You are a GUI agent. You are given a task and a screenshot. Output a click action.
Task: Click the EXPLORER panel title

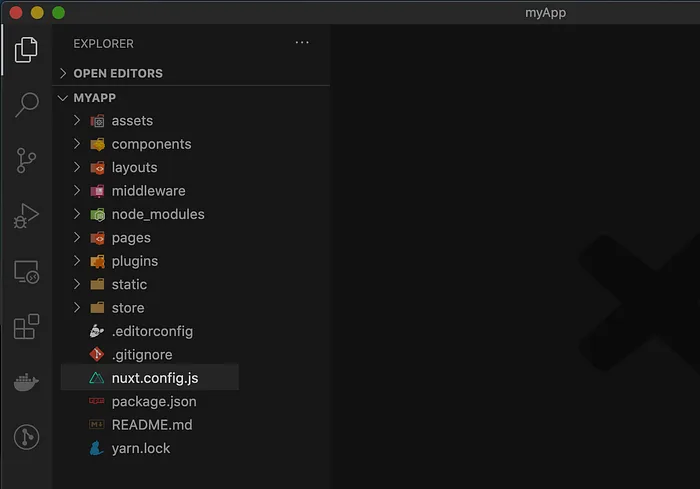click(x=104, y=44)
